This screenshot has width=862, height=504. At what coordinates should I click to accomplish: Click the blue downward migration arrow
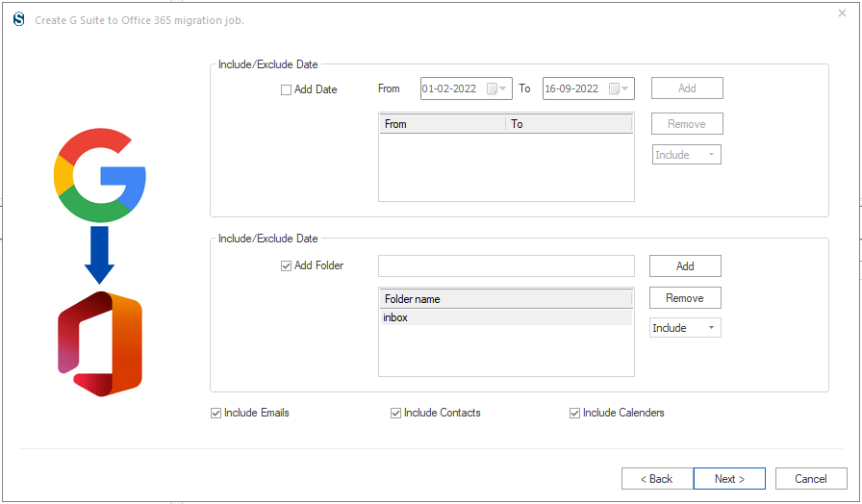(99, 255)
